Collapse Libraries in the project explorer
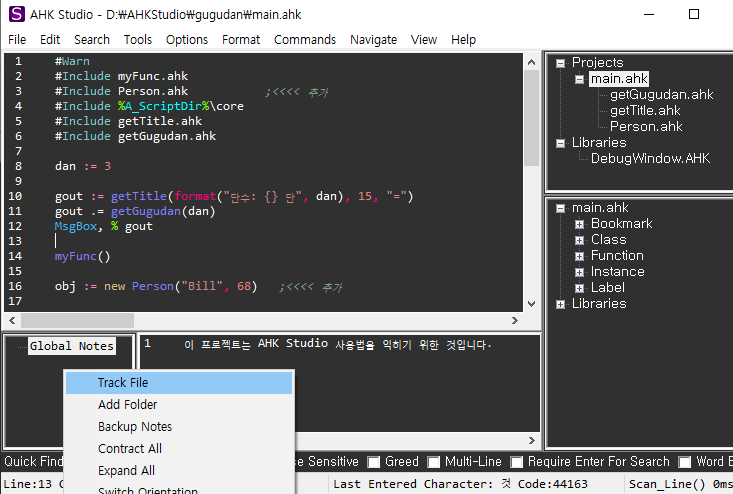 point(561,143)
